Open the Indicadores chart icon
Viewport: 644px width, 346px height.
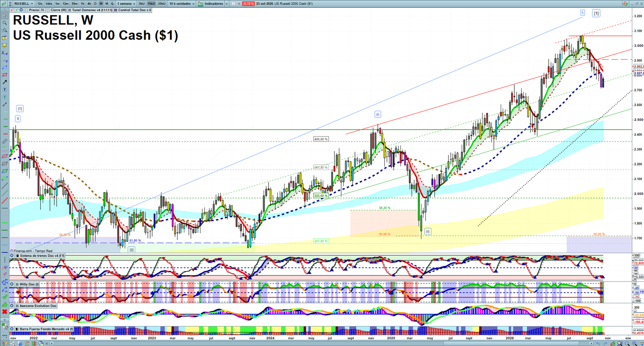coord(200,4)
